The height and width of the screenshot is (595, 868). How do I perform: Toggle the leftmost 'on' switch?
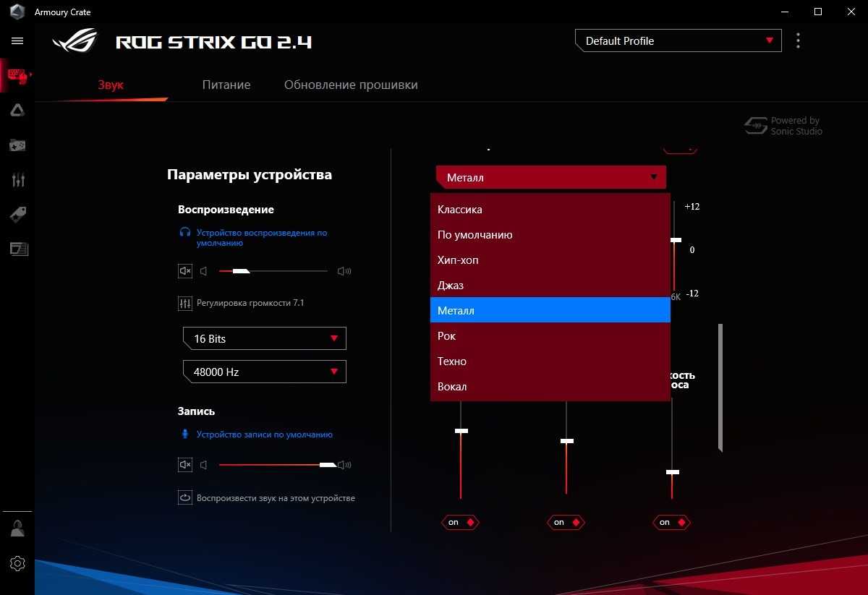(460, 522)
